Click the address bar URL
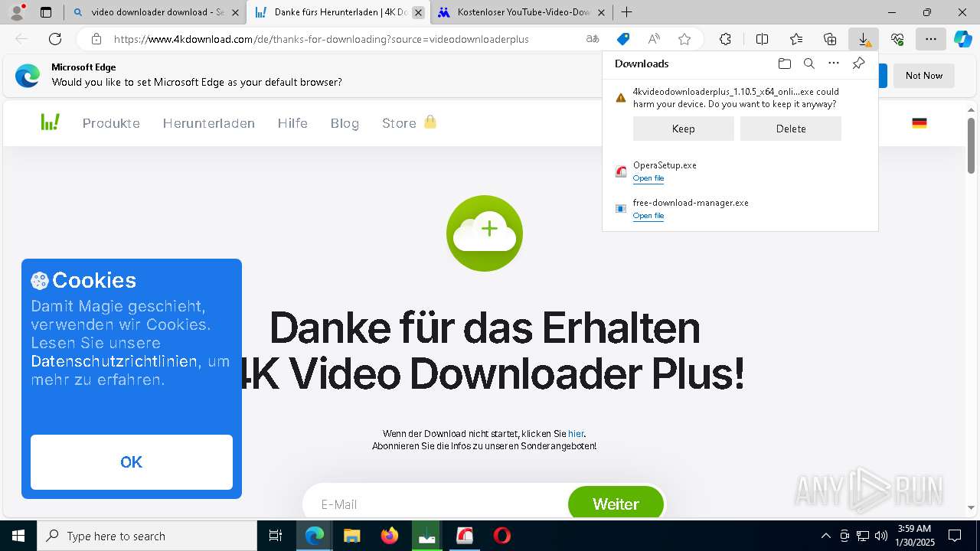Viewport: 980px width, 551px height. point(322,39)
